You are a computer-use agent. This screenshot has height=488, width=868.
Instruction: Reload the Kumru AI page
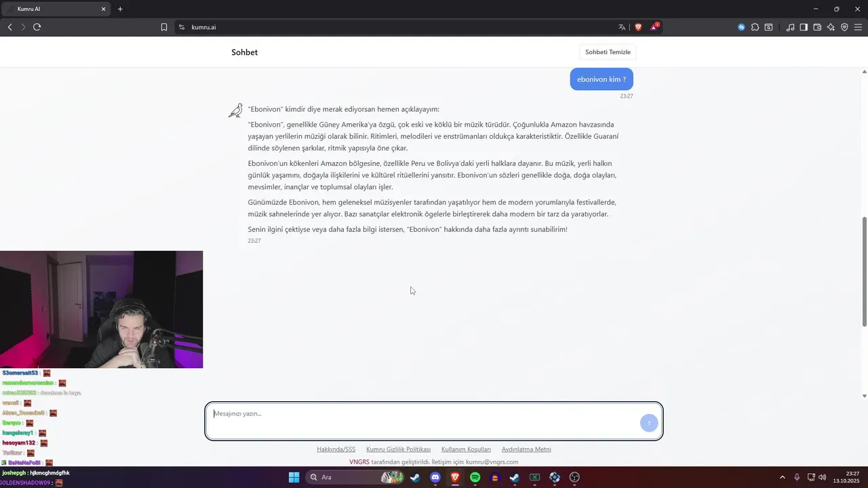click(37, 27)
